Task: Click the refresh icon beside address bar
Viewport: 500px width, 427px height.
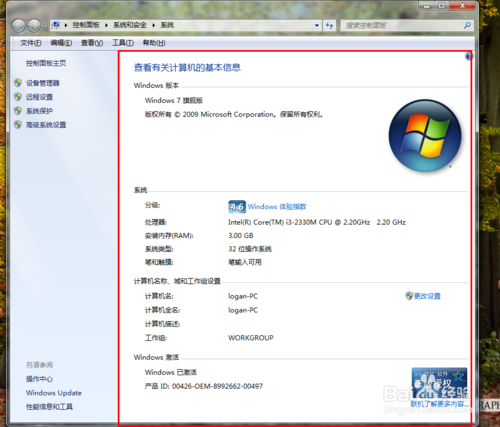Action: point(329,25)
